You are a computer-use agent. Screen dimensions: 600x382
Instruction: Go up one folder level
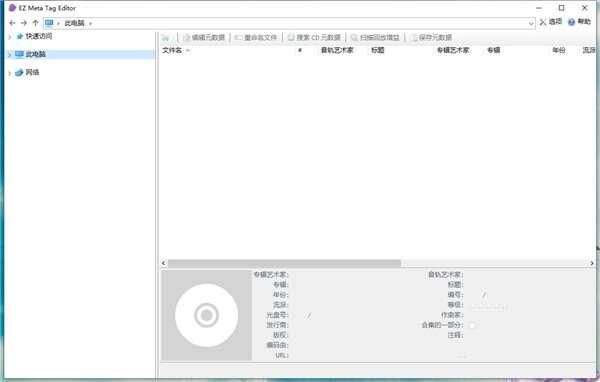35,23
